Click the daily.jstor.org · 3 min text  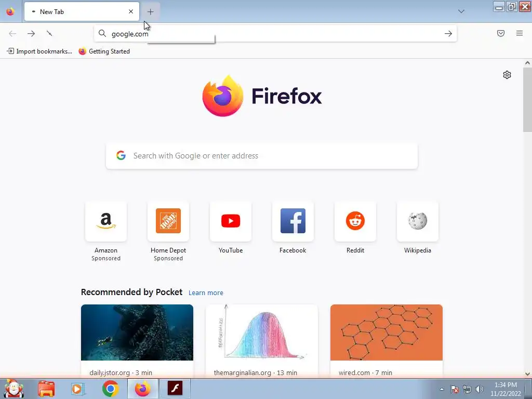click(x=121, y=373)
